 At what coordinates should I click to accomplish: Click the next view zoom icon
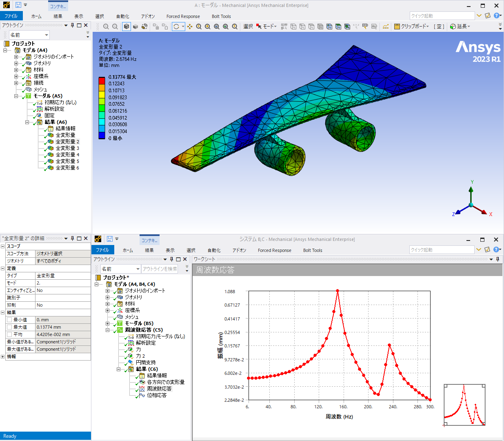tap(115, 27)
